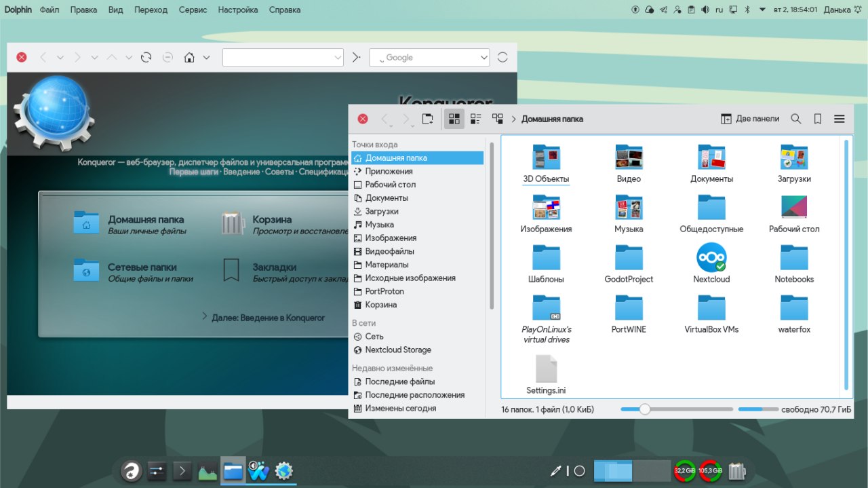This screenshot has width=868, height=488.
Task: Open Konqueror's address bar history dropdown
Action: 338,58
